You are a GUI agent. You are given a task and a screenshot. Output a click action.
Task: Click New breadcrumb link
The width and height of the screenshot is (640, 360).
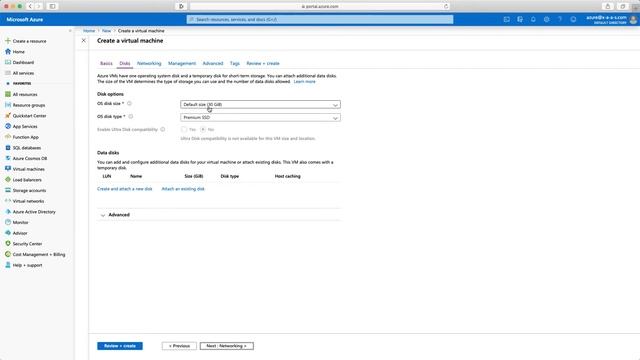(107, 31)
